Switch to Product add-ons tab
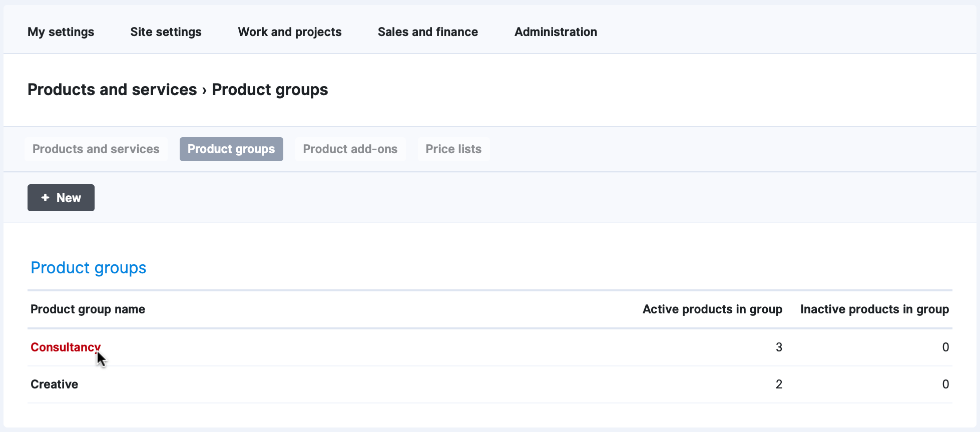The width and height of the screenshot is (980, 432). (350, 149)
